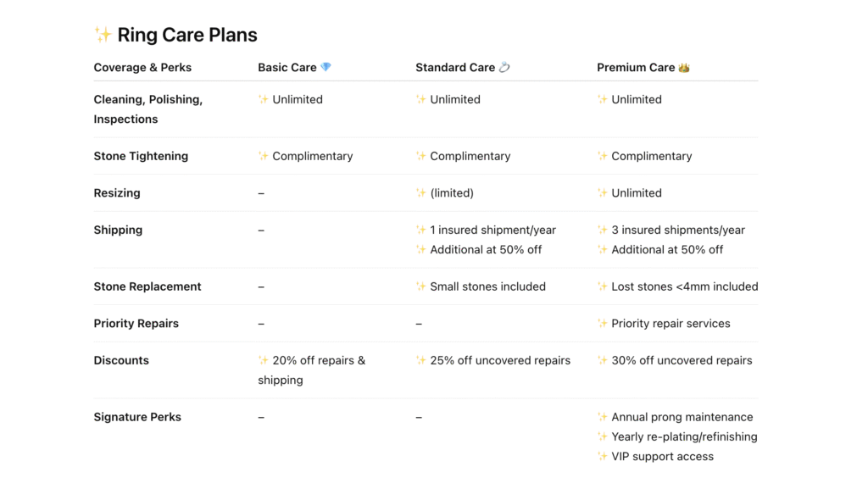868x489 pixels.
Task: Click the crown icon next to Premium Care
Action: [684, 68]
